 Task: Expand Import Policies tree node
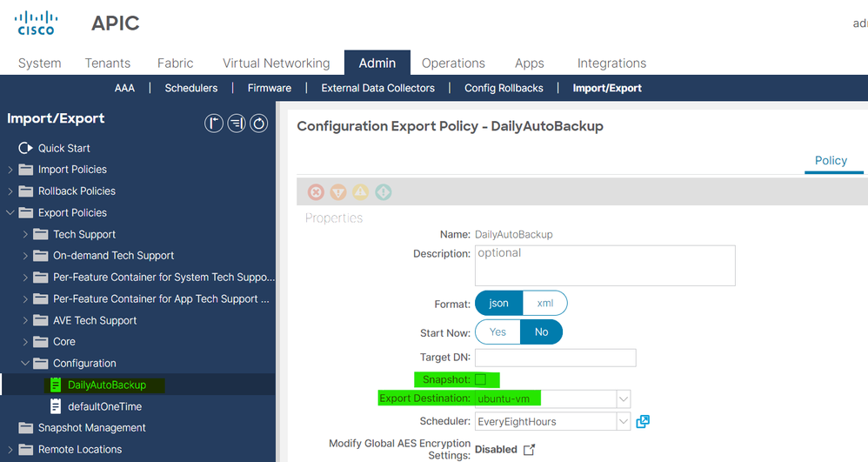[10, 170]
